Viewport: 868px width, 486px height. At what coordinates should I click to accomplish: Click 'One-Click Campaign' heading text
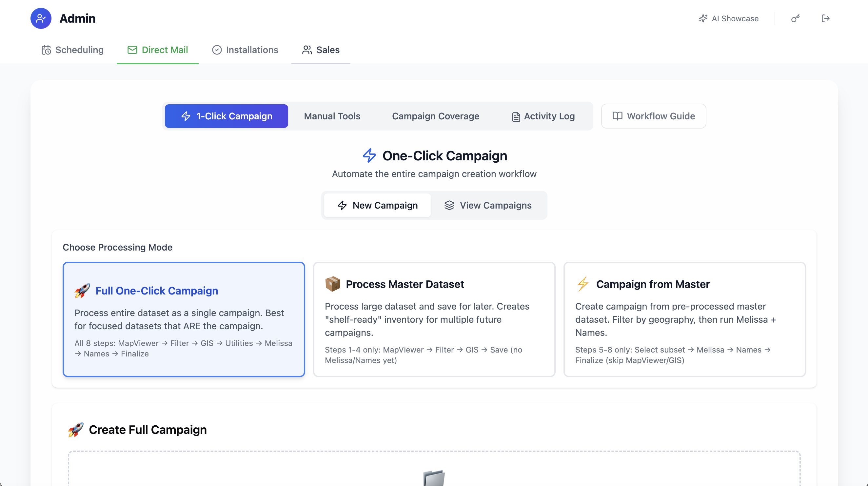point(445,156)
